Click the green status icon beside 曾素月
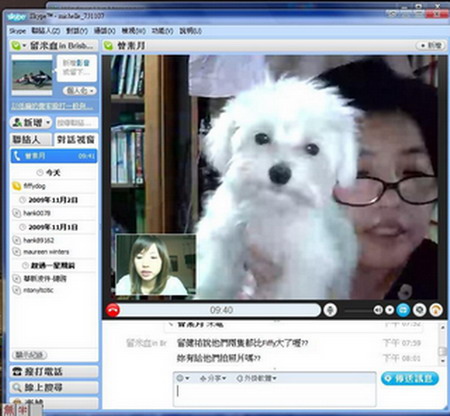This screenshot has height=416, width=450. pos(108,45)
